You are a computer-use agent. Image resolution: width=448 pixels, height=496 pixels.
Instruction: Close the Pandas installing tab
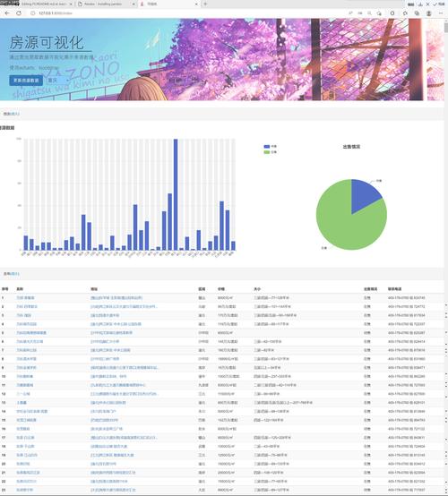tap(134, 4)
